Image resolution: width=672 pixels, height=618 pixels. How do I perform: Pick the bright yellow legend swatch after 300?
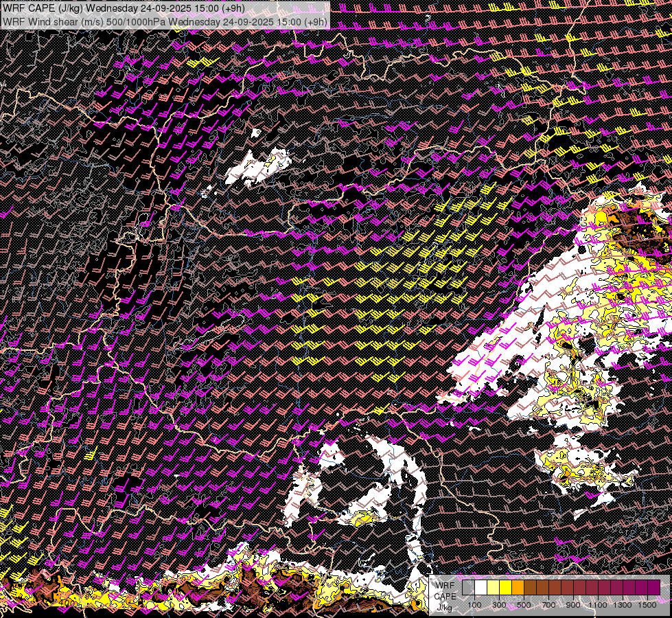(x=506, y=587)
